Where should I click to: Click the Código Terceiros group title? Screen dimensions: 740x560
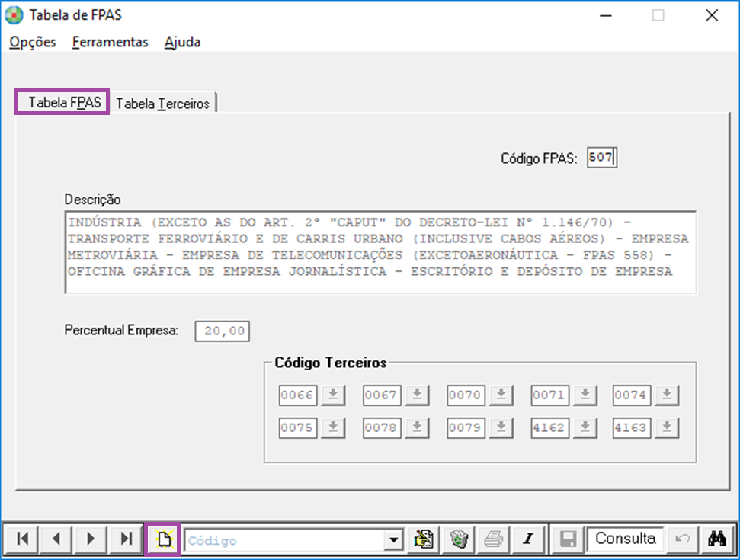(x=330, y=363)
